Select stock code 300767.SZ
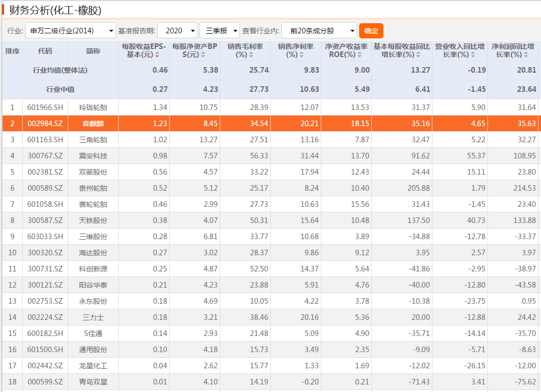The height and width of the screenshot is (392, 541). [45, 156]
